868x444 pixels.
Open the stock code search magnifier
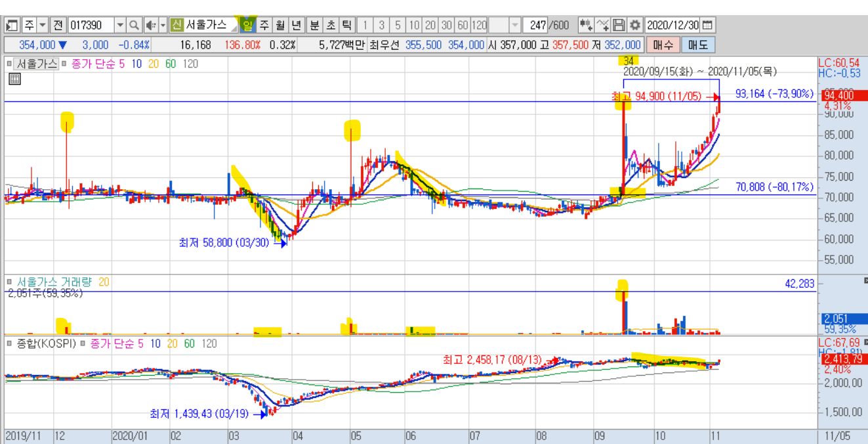point(134,25)
